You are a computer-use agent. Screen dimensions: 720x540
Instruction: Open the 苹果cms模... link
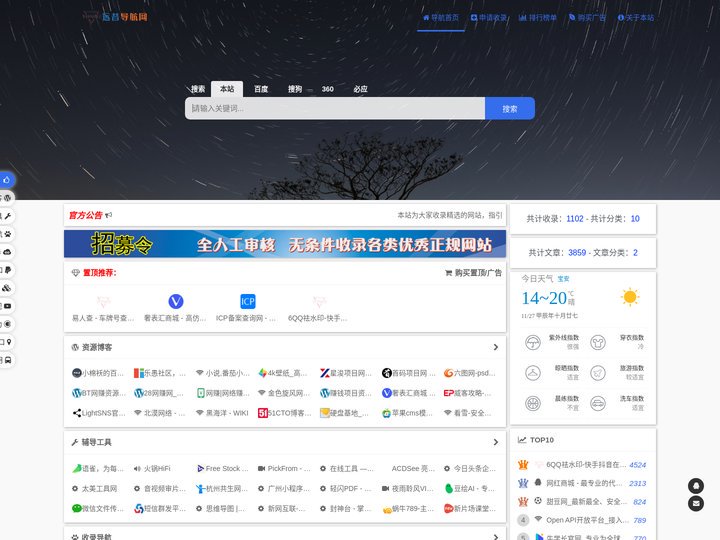407,413
